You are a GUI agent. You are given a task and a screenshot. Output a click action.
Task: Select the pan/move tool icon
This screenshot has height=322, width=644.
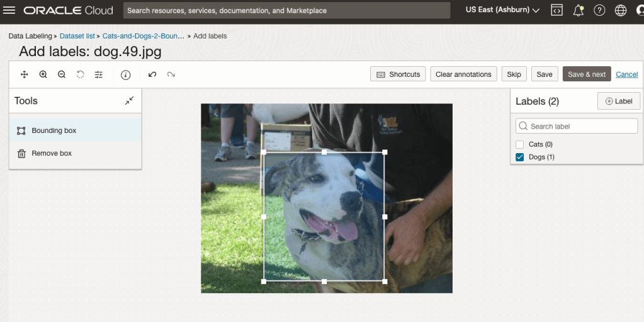(x=25, y=74)
